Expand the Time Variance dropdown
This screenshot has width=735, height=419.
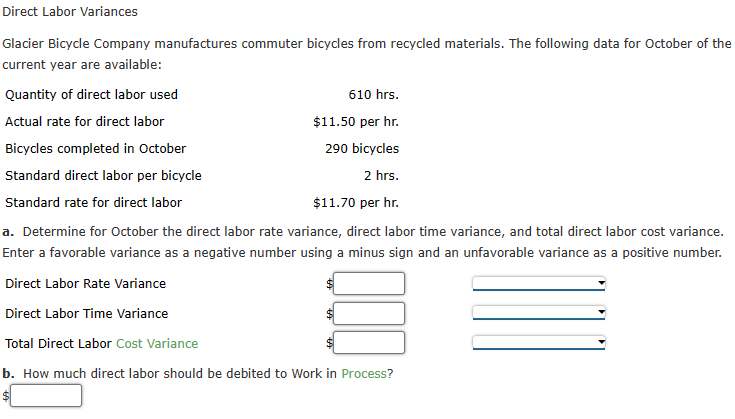539,314
